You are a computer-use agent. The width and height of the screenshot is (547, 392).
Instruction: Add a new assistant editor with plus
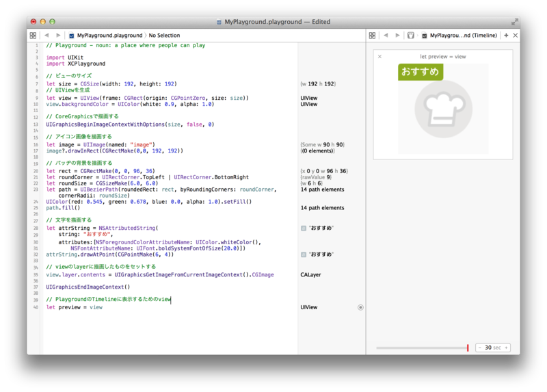[x=506, y=36]
